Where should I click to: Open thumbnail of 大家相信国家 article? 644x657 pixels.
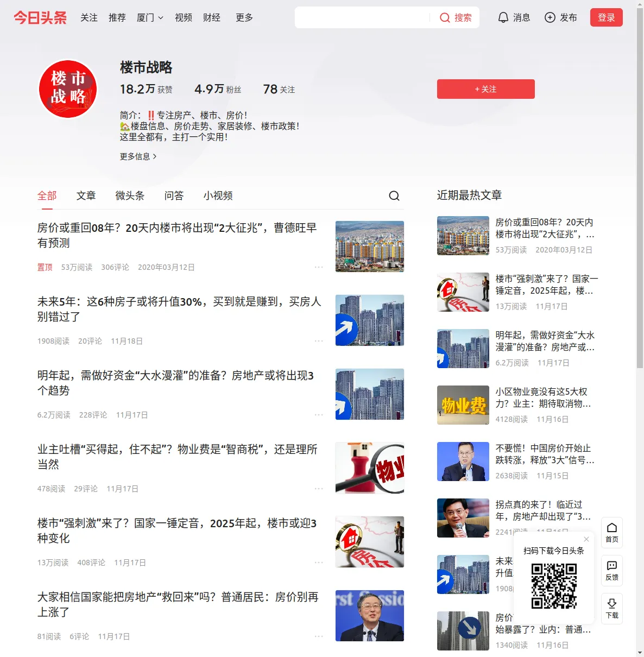click(370, 616)
